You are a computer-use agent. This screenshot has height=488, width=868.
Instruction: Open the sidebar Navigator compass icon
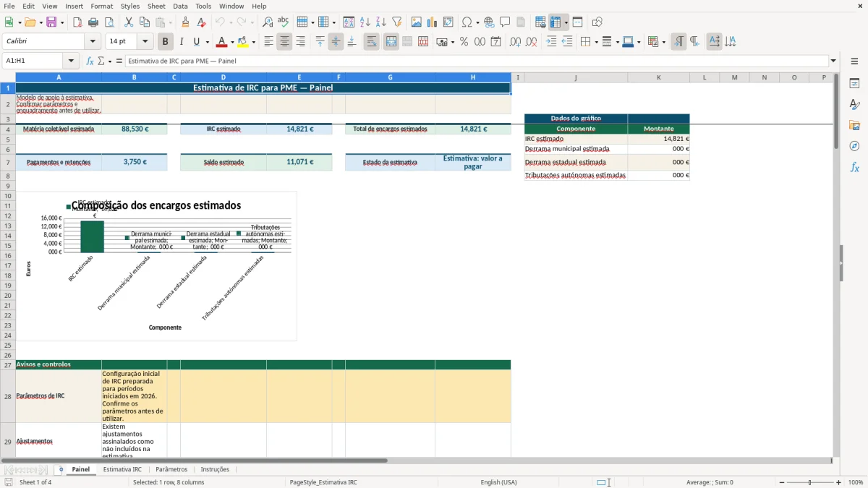(x=854, y=146)
